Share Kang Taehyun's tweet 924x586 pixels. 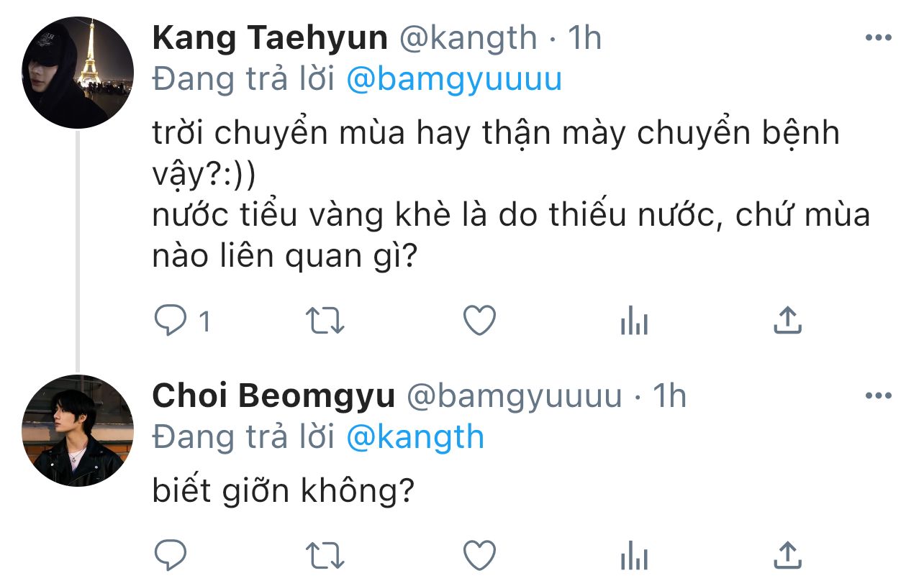787,320
